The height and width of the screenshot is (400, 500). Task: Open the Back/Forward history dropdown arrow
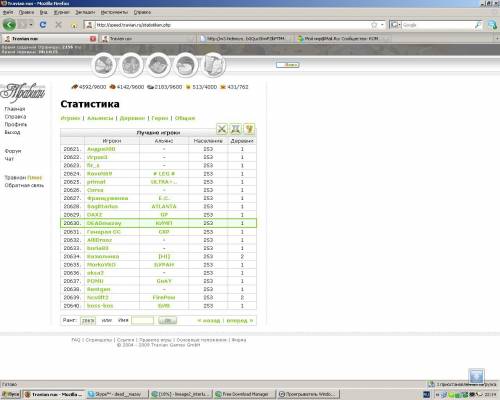pos(31,25)
